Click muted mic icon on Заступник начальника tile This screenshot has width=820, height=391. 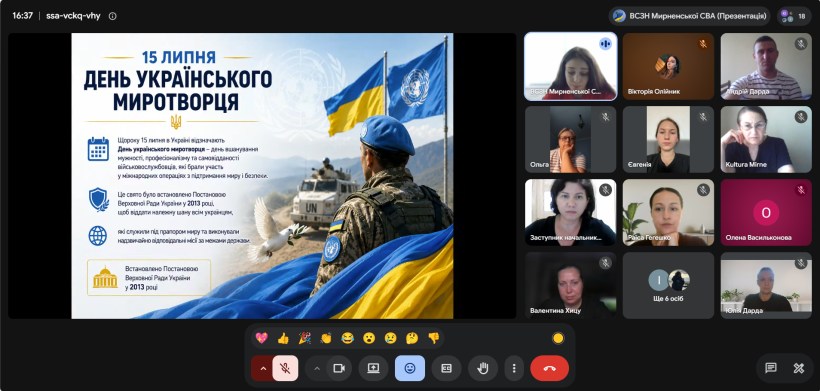(x=606, y=190)
